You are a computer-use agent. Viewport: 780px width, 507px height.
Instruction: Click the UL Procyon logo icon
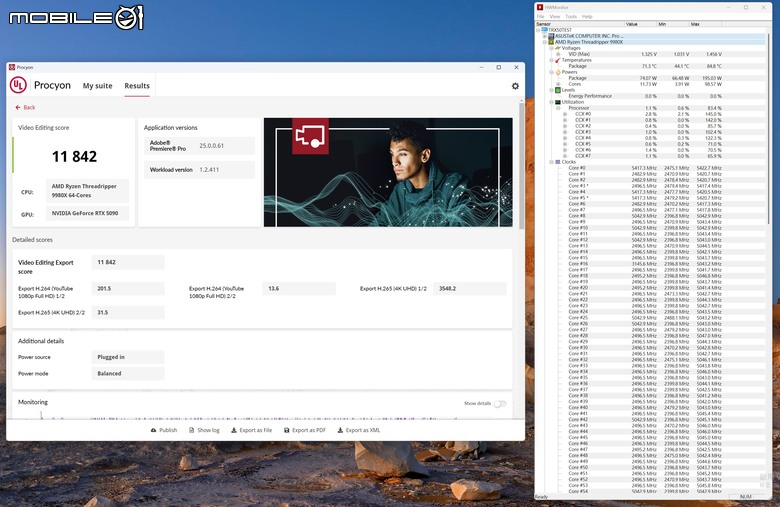18,85
